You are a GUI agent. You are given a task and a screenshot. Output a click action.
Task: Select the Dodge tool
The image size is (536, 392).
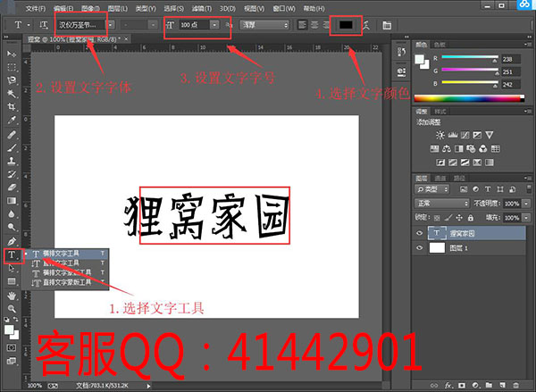point(12,227)
